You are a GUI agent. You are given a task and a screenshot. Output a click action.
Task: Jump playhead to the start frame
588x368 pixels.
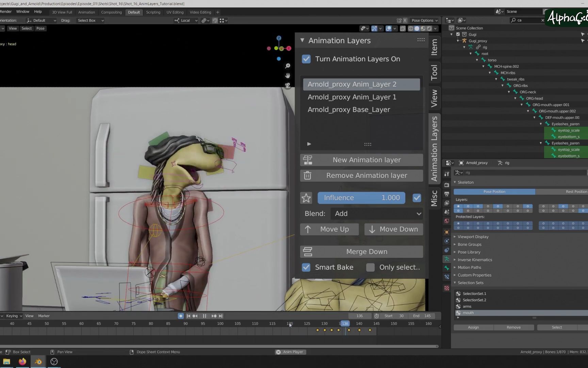point(188,316)
